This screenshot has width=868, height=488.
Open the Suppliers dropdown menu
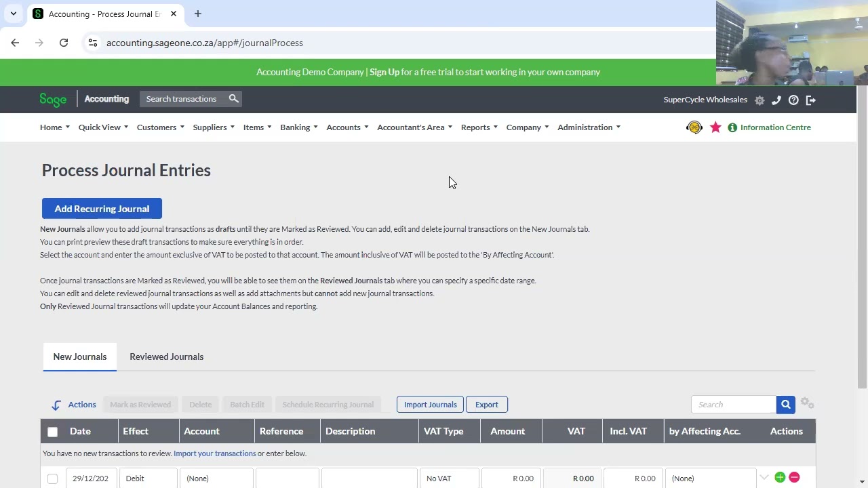214,127
